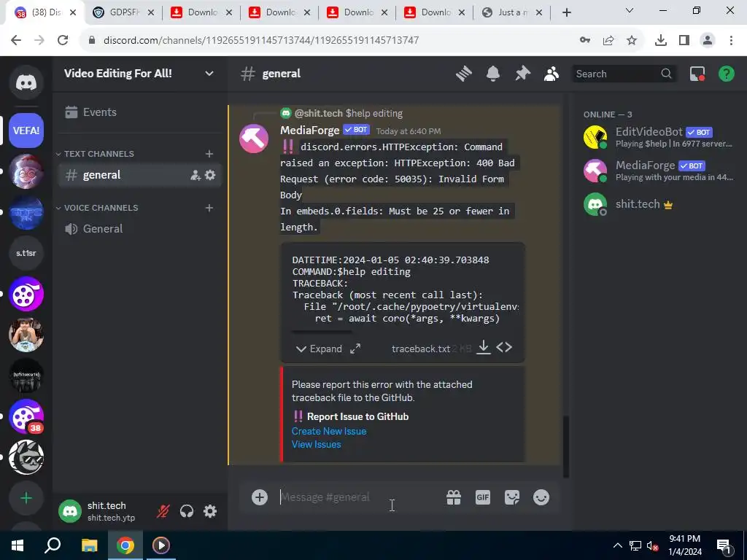The image size is (747, 560).
Task: Switch to GDPSF browser tab
Action: pos(124,12)
